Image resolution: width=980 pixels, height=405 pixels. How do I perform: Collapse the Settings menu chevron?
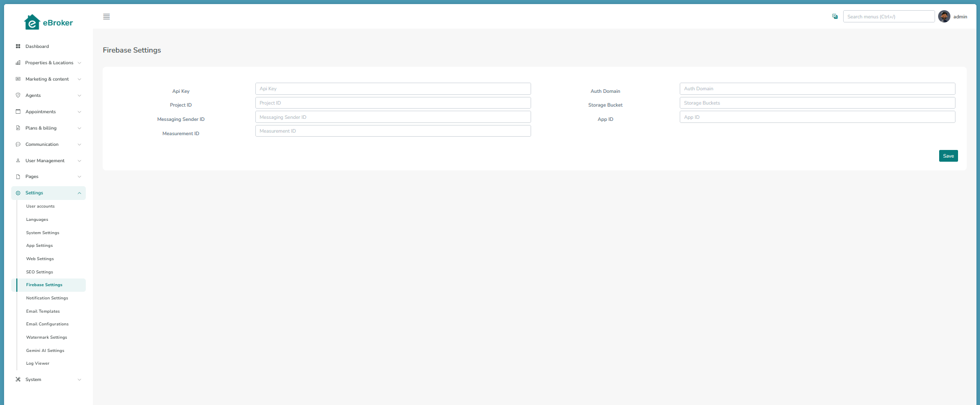(x=79, y=193)
